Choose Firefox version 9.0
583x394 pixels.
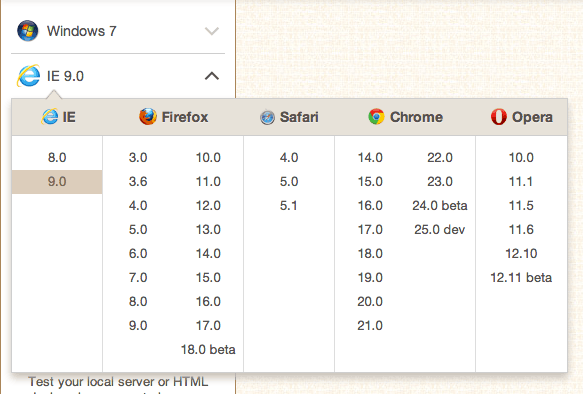click(x=138, y=326)
